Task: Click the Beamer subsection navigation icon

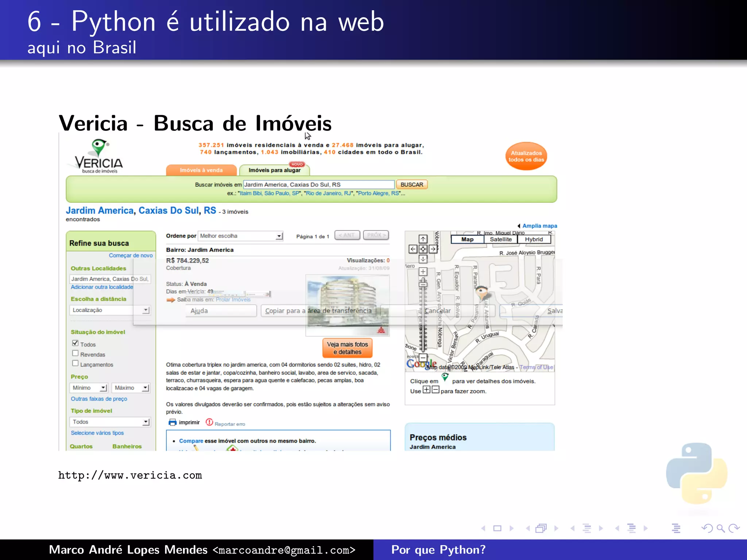Action: coord(587,528)
